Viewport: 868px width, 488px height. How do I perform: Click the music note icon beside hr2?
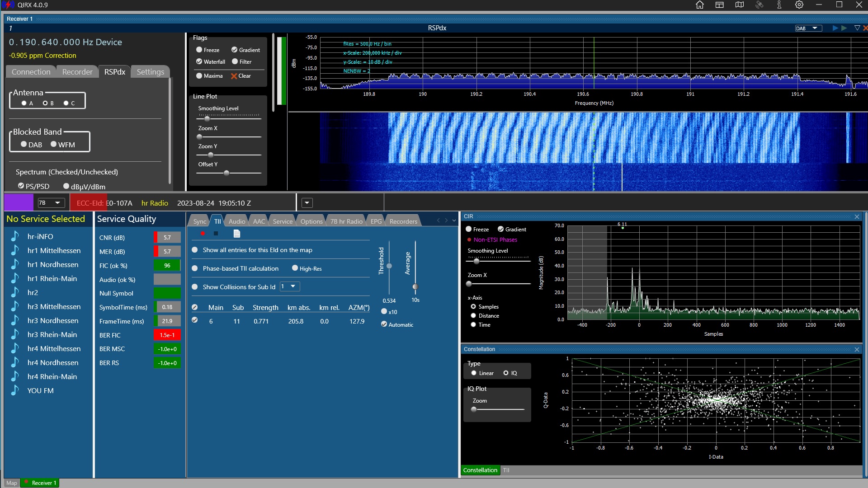click(15, 292)
